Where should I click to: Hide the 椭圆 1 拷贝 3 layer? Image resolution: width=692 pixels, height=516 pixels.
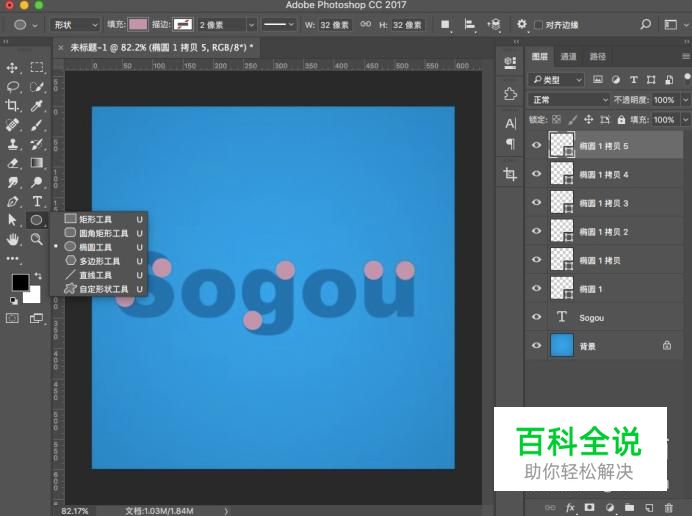pyautogui.click(x=536, y=203)
